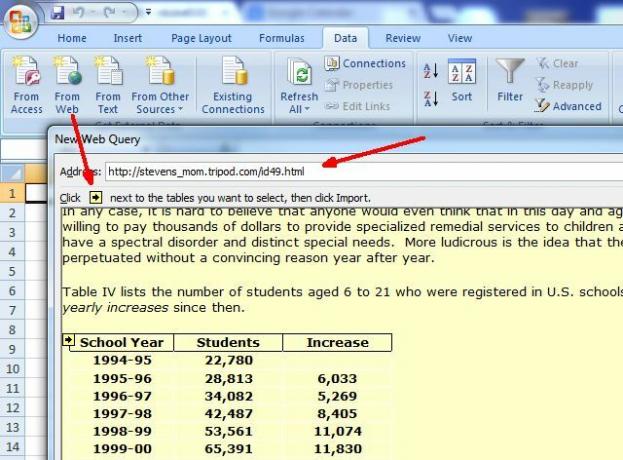Switch to the Home tab
The height and width of the screenshot is (460, 623).
72,38
